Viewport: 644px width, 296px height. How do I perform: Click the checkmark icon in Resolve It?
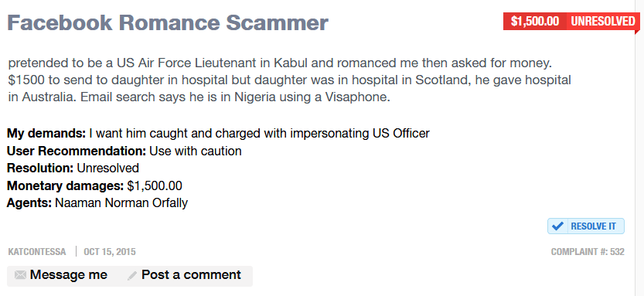[557, 226]
